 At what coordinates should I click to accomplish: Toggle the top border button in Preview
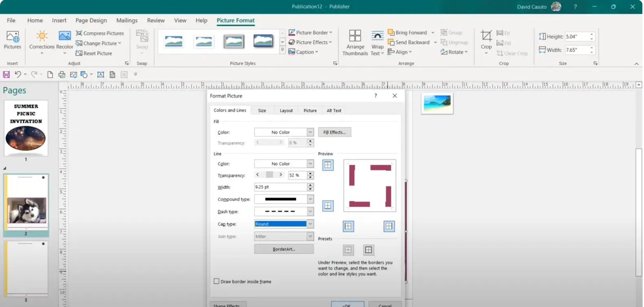328,165
